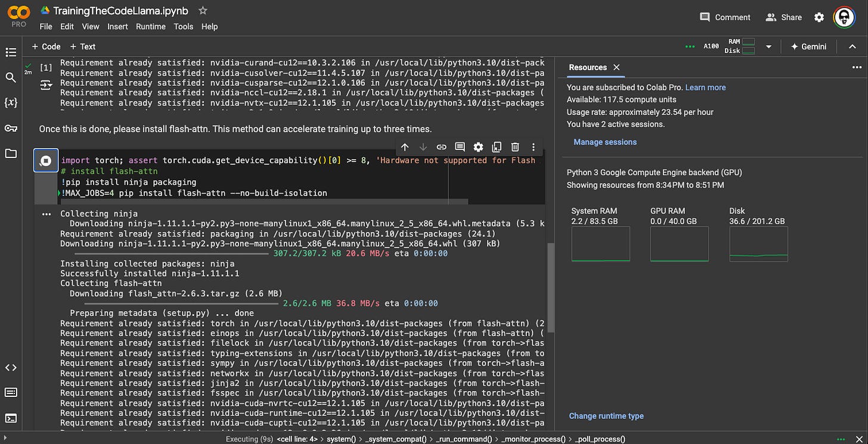View the Disk usage graph
868x444 pixels.
(x=758, y=244)
